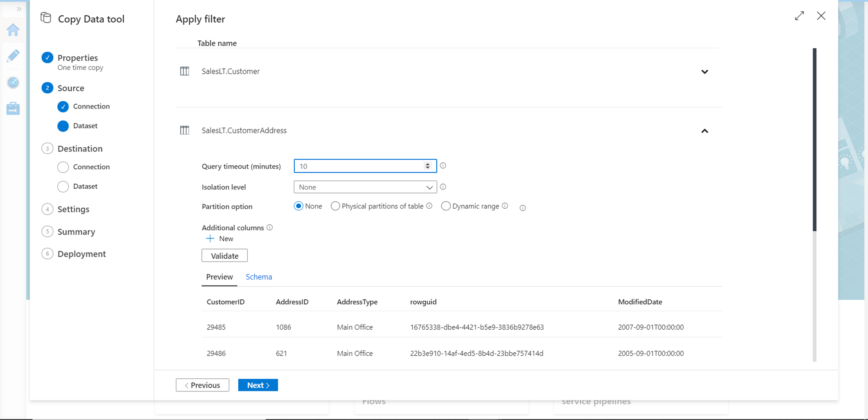Switch to the Preview tab

[x=219, y=277]
